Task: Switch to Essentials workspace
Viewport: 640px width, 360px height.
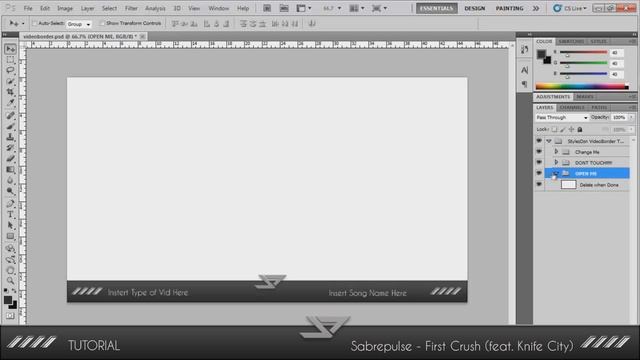Action: click(437, 8)
